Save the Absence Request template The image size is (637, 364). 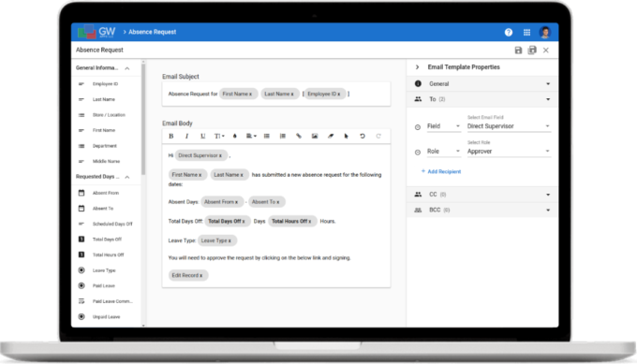(x=518, y=51)
